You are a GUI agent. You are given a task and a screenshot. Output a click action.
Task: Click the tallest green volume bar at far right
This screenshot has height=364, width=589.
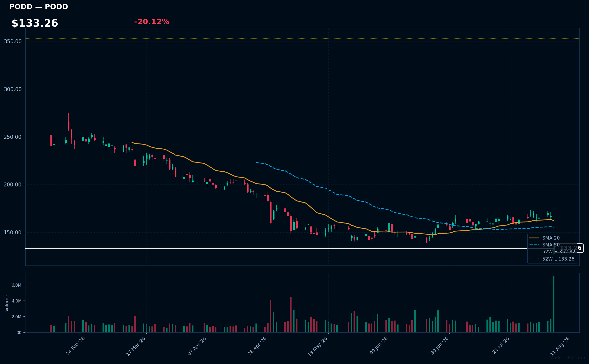coord(554,304)
